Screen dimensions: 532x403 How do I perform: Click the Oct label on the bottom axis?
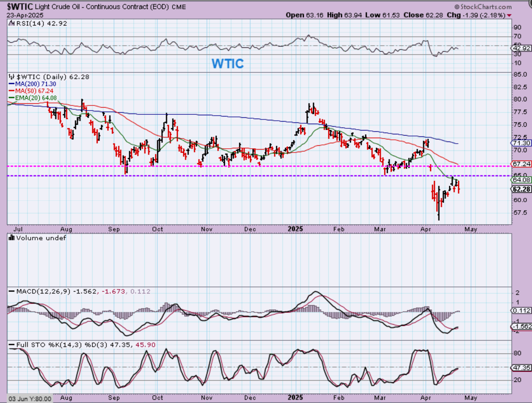pyautogui.click(x=158, y=229)
